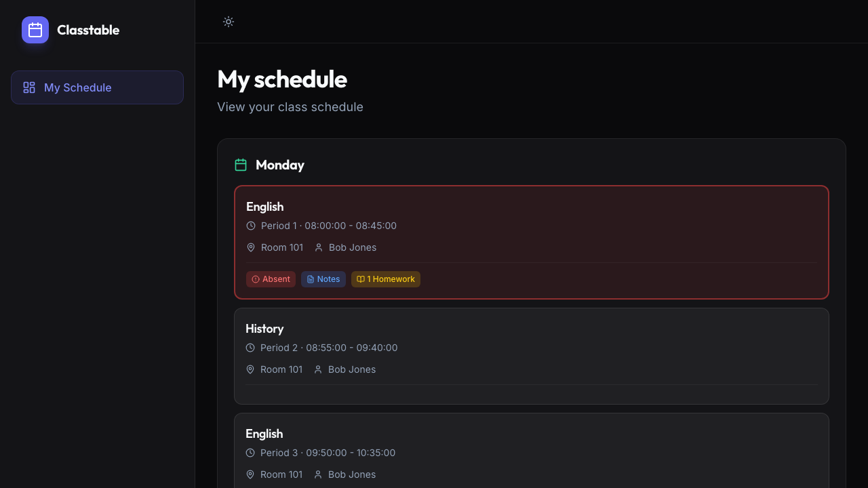
Task: Click the document icon inside the Notes badge
Action: [x=310, y=279]
